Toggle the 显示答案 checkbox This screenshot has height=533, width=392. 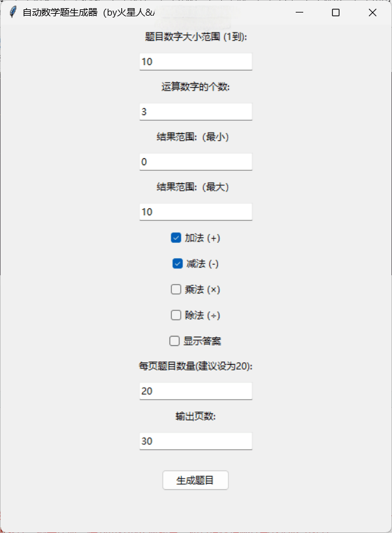tap(174, 341)
